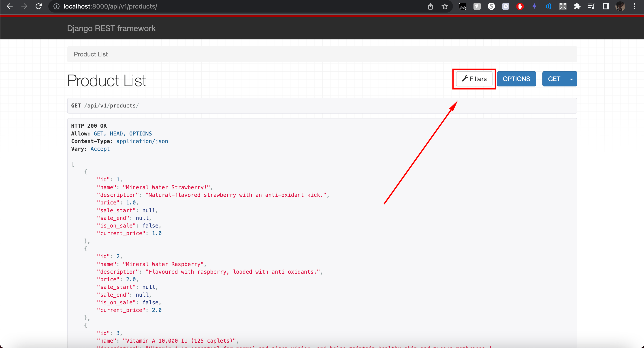
Task: Open the Filters panel
Action: pos(474,79)
